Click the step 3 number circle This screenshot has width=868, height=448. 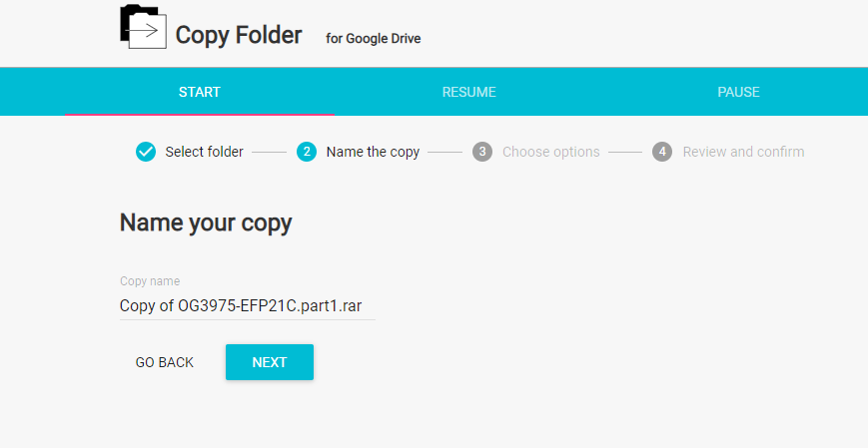click(x=482, y=152)
